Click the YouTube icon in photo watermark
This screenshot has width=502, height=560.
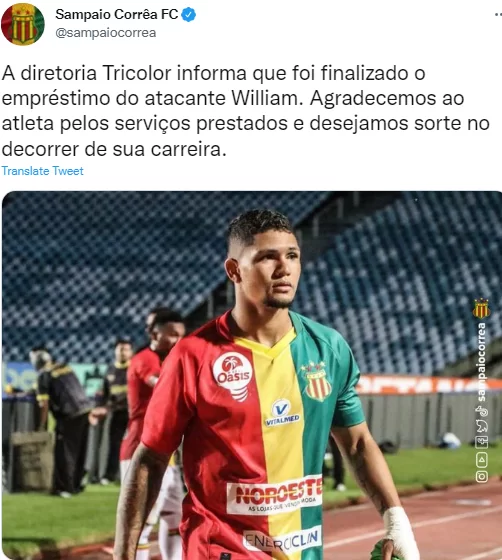[x=482, y=460]
